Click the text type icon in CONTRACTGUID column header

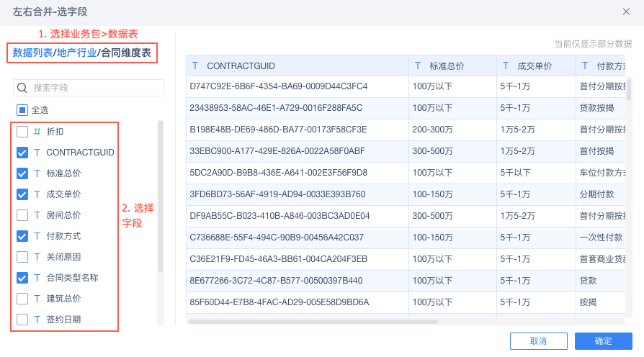195,65
